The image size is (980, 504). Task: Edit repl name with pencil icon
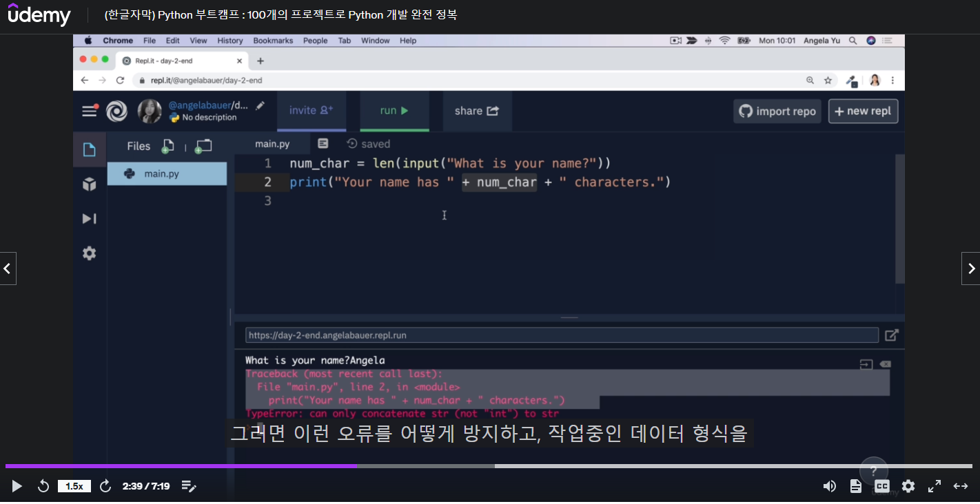tap(260, 105)
